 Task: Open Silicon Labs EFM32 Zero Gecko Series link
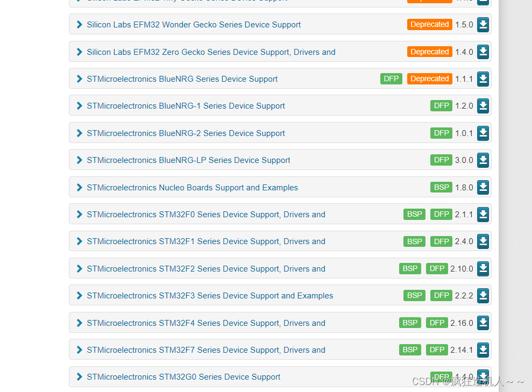coord(211,52)
